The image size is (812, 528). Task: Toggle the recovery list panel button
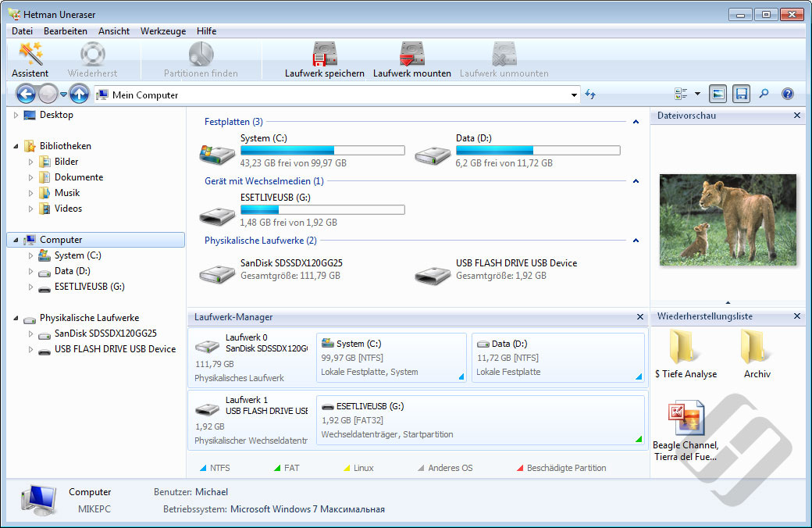[x=741, y=95]
